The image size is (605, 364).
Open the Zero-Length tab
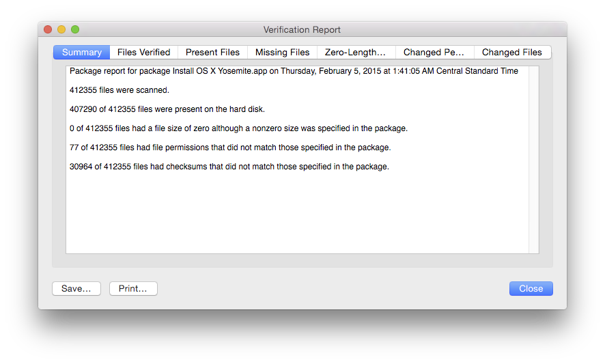click(x=356, y=53)
